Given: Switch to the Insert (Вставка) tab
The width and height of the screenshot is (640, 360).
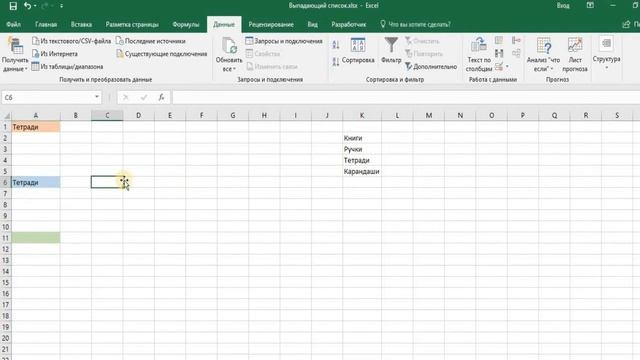Looking at the screenshot, I should coord(81,24).
